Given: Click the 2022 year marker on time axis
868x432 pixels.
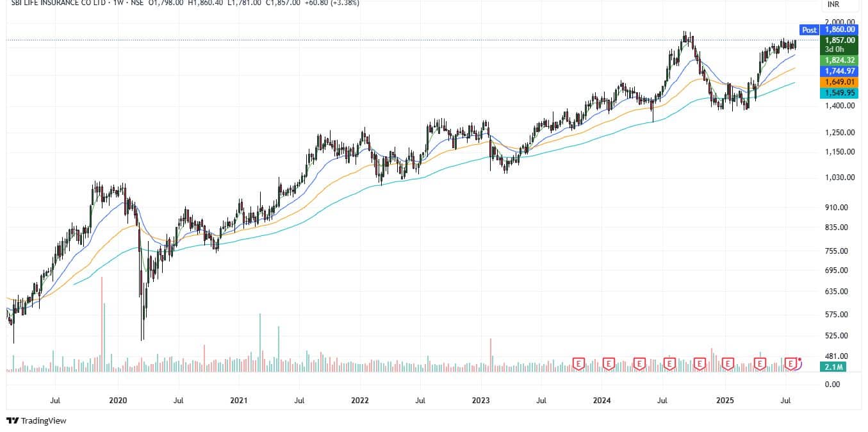Looking at the screenshot, I should [x=360, y=401].
